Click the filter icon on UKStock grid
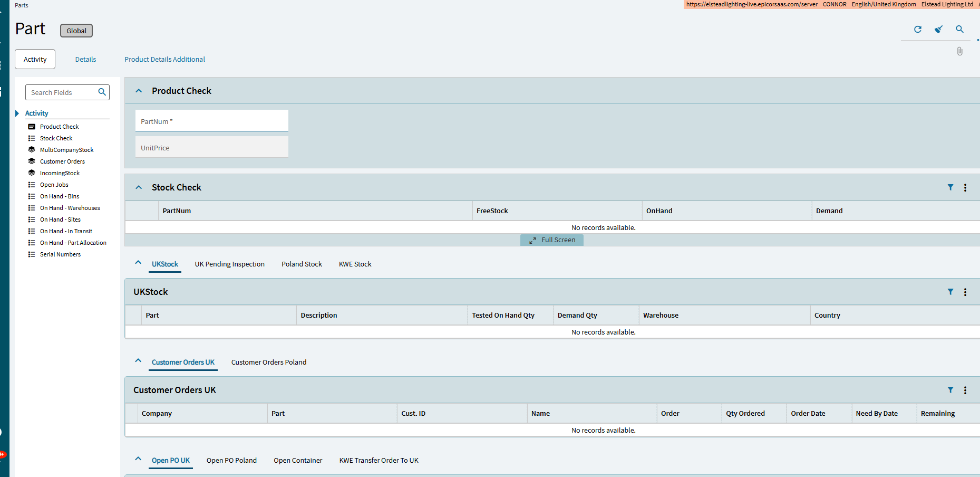This screenshot has height=477, width=980. coord(950,292)
